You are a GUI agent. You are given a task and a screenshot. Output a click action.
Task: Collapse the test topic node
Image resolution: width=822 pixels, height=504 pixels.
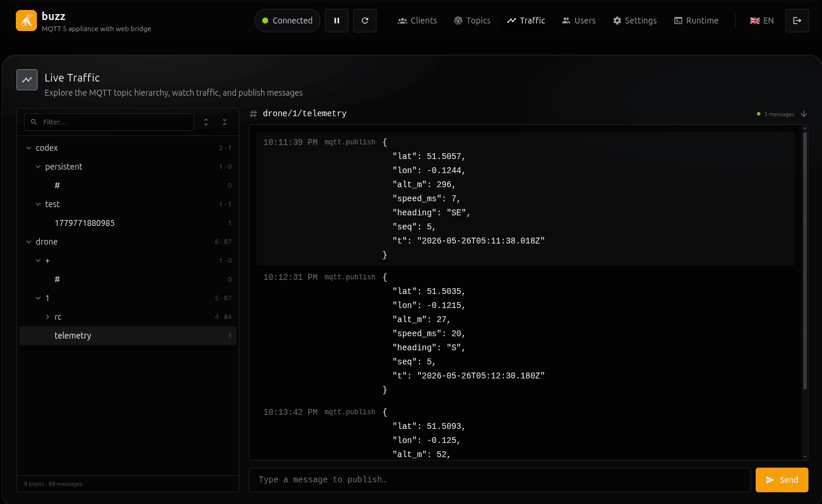pyautogui.click(x=38, y=204)
